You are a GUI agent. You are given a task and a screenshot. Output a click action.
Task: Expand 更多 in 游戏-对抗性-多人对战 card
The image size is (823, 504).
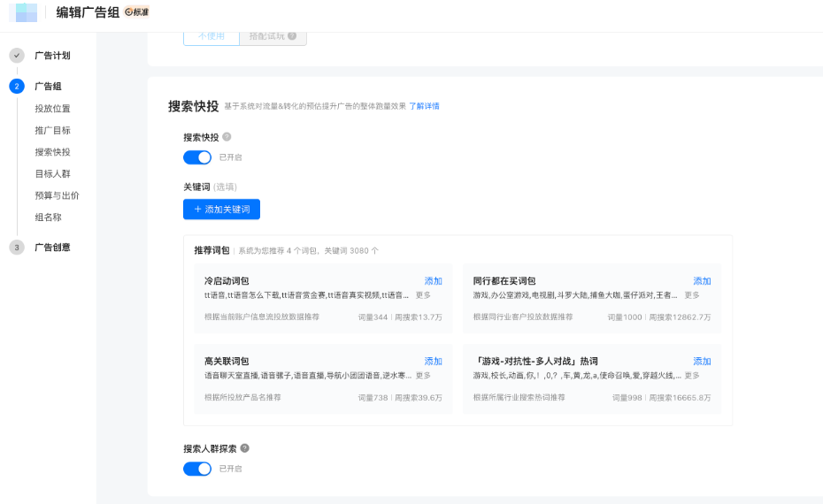pyautogui.click(x=692, y=376)
